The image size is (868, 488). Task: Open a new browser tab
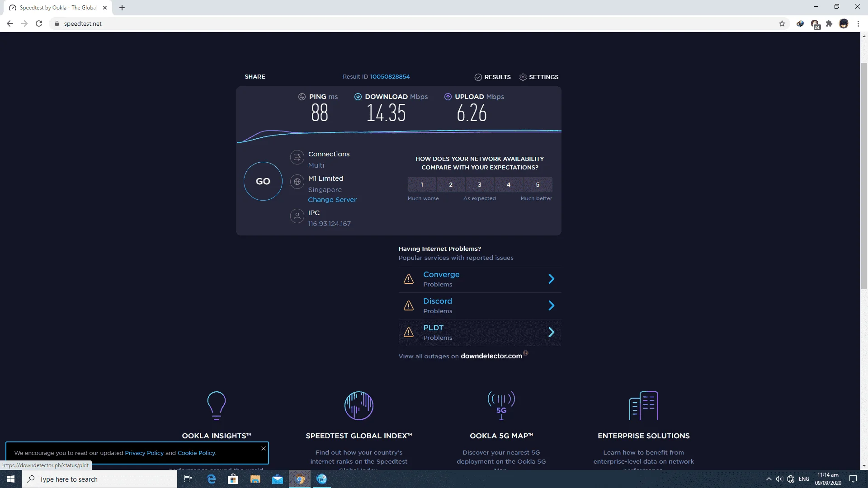pos(122,8)
